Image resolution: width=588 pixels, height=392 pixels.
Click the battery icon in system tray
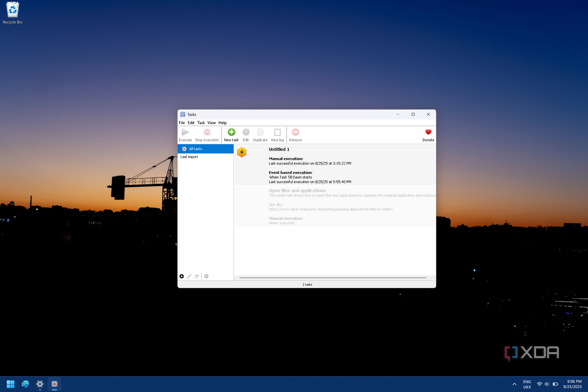click(555, 384)
